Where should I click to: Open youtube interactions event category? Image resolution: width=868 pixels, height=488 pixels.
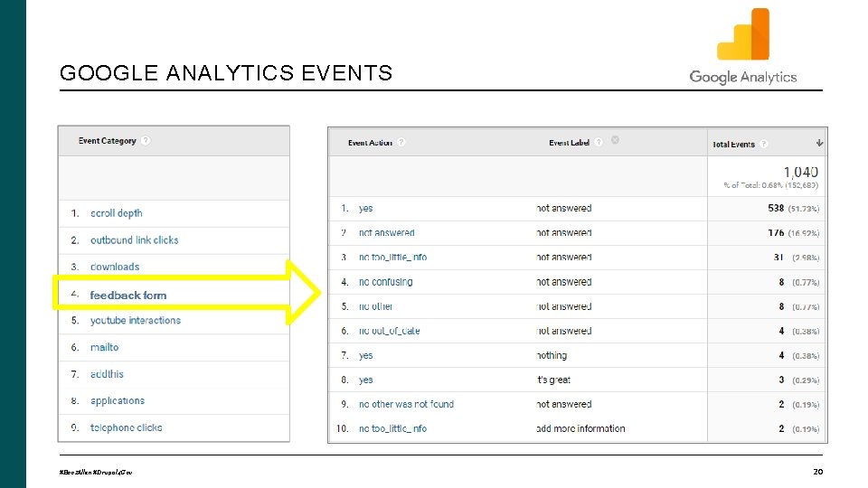coord(136,321)
